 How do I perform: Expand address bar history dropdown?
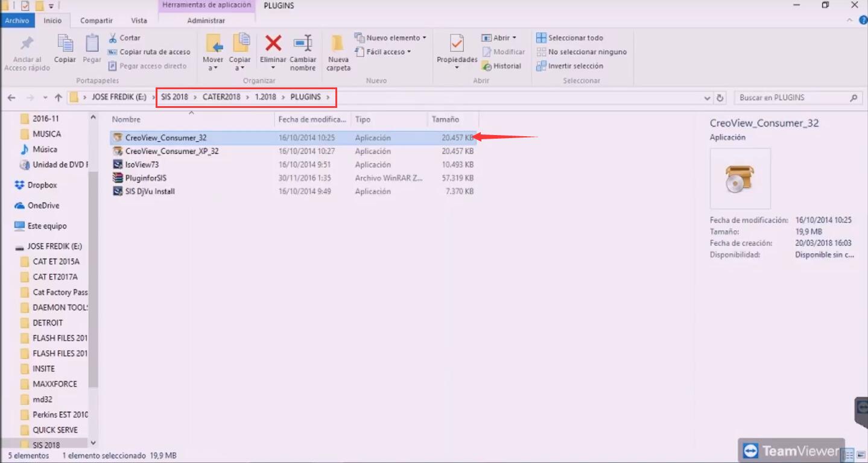(708, 98)
